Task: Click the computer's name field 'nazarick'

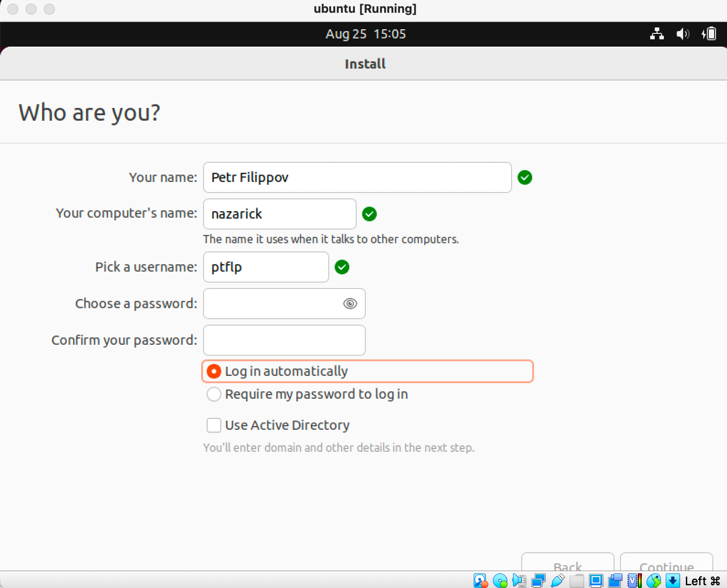Action: pyautogui.click(x=279, y=214)
